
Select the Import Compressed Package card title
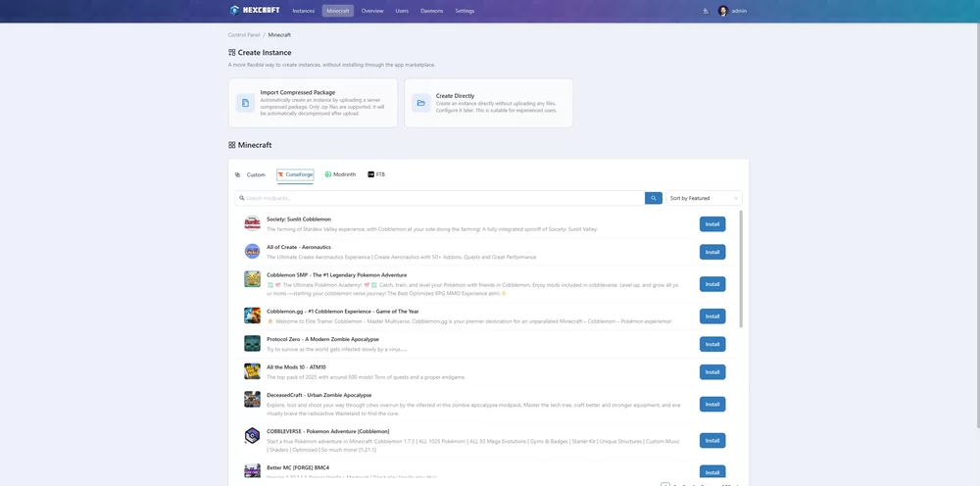click(298, 92)
